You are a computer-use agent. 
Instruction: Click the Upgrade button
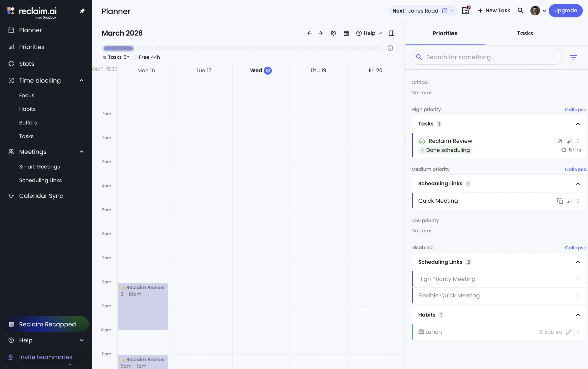point(565,11)
